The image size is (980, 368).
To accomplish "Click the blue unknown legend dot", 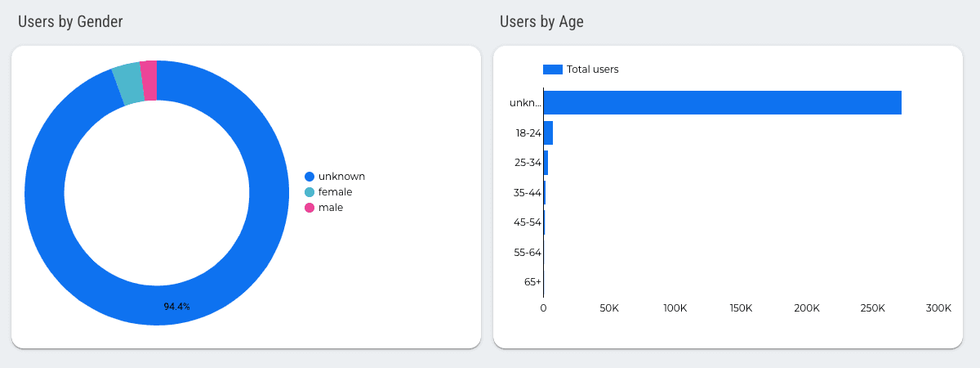I will (310, 177).
